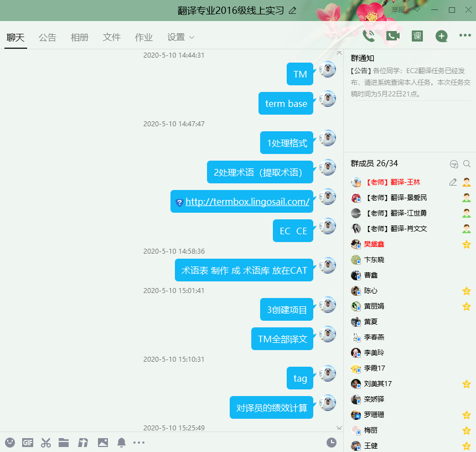Switch to the 聊天 tab
The height and width of the screenshot is (452, 476).
pos(15,37)
